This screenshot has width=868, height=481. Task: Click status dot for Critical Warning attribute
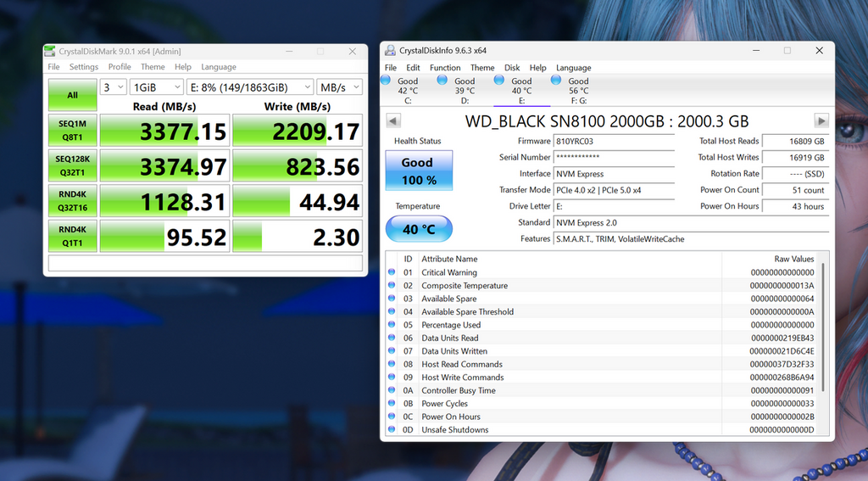pos(392,272)
